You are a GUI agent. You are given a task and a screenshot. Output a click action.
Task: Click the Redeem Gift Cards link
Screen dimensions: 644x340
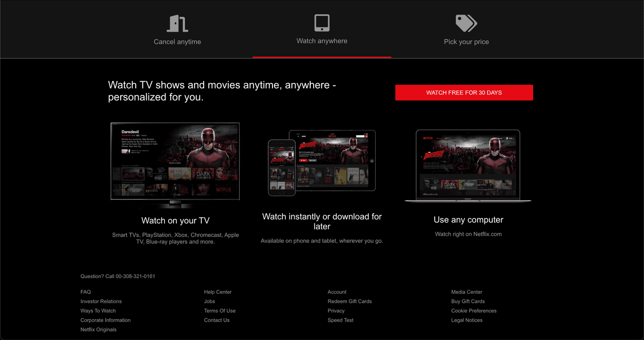click(x=350, y=301)
